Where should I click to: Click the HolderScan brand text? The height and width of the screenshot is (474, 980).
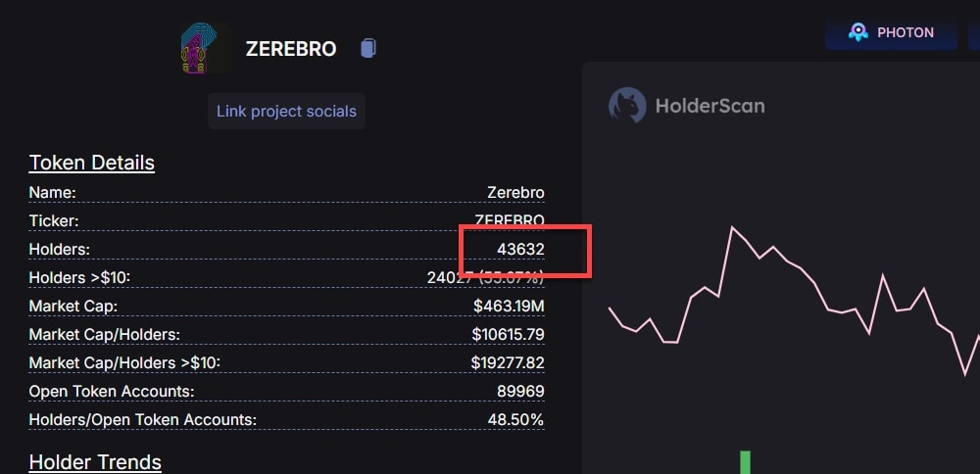click(x=710, y=106)
